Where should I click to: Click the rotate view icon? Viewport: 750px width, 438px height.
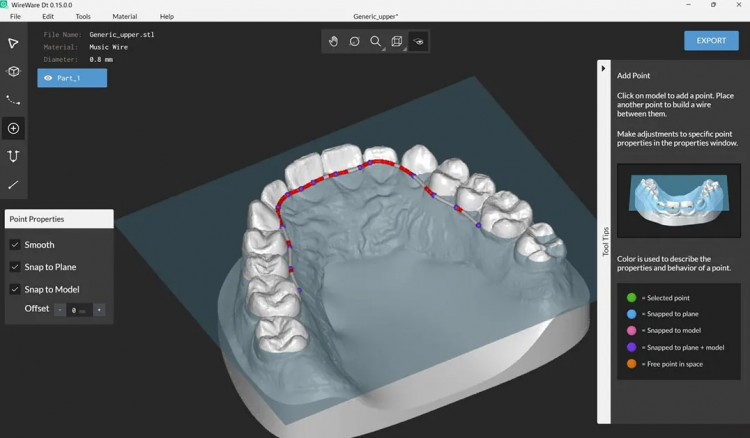[x=354, y=42]
